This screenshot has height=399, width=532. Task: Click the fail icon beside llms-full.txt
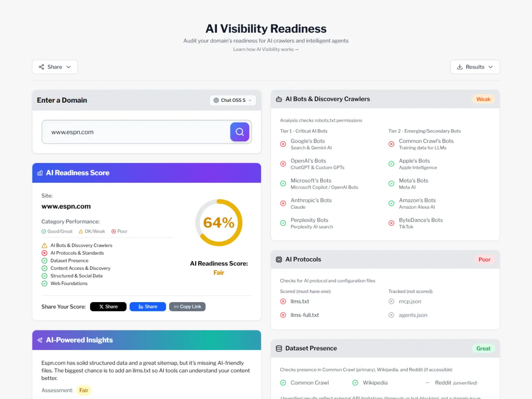pos(283,315)
